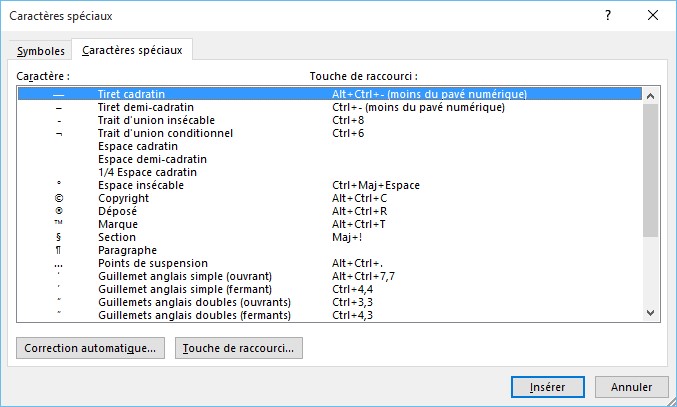Switch to the Symboles tab
The width and height of the screenshot is (677, 407).
[x=41, y=51]
